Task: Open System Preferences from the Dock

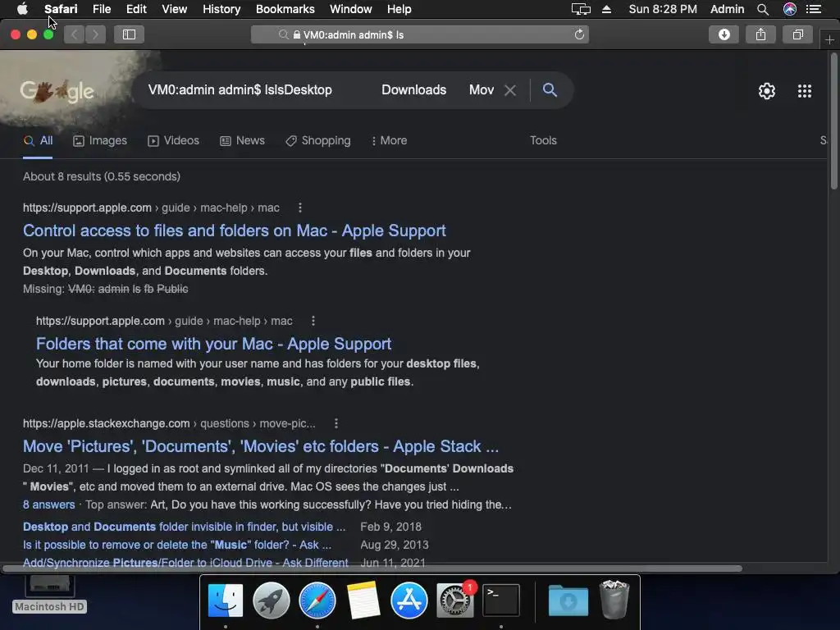Action: coord(454,600)
